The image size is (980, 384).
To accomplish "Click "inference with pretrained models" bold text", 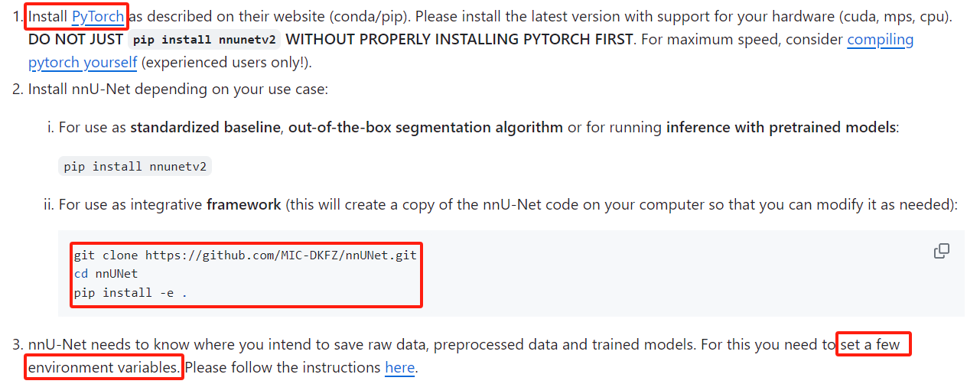I will [780, 127].
